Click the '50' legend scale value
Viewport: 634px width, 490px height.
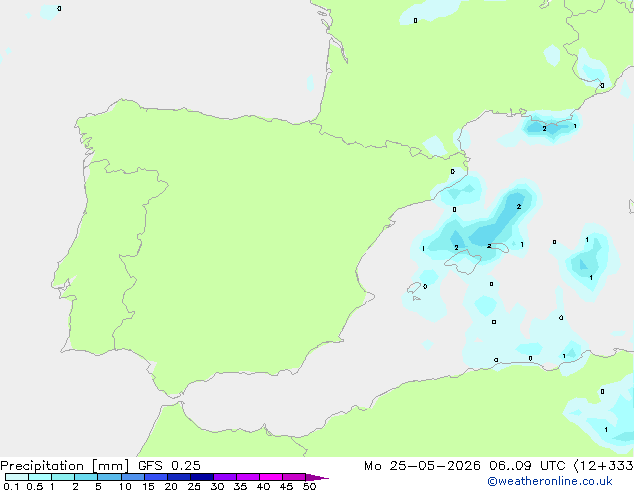309,486
